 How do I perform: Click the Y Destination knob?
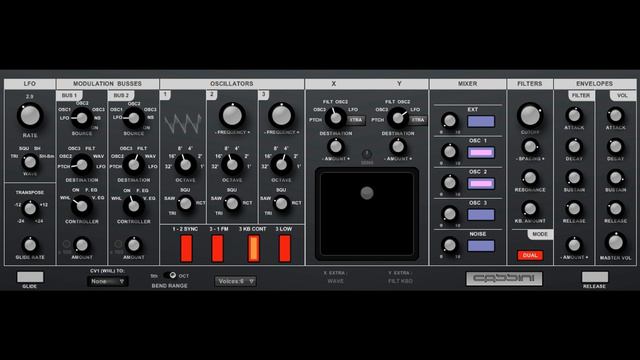[x=398, y=118]
